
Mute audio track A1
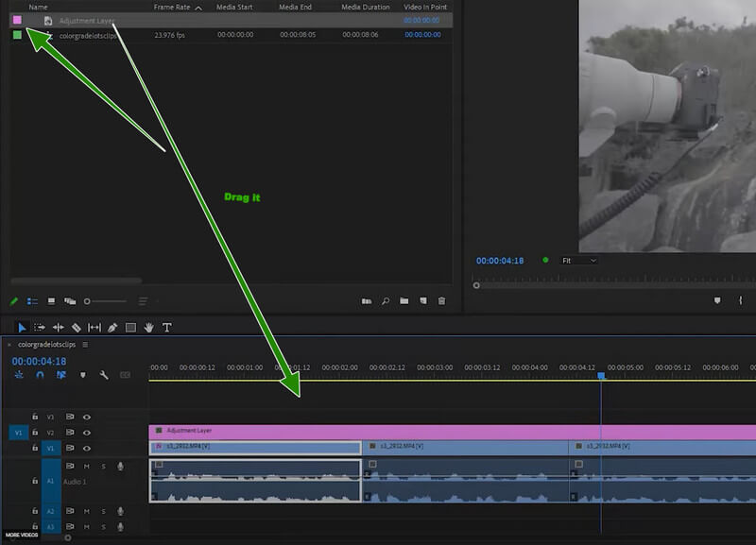click(87, 466)
